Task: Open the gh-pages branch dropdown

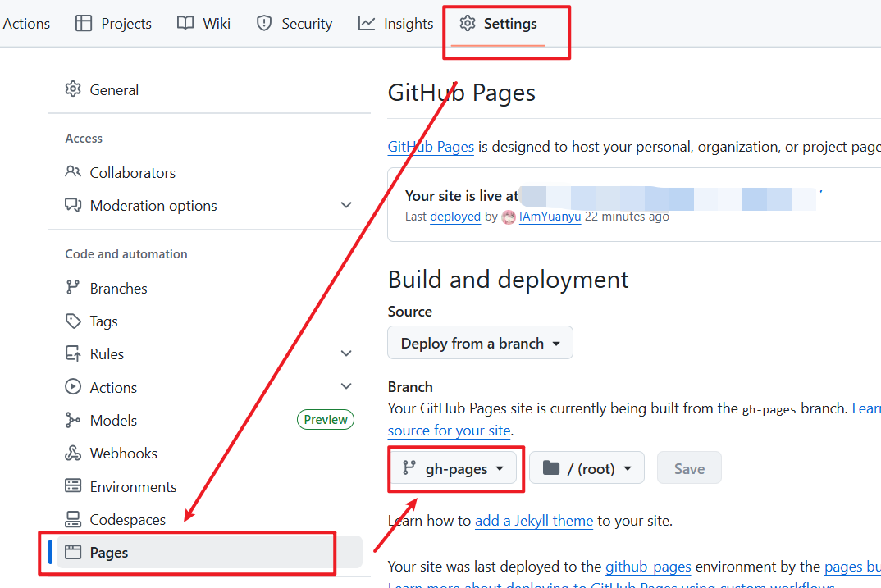Action: pos(455,469)
